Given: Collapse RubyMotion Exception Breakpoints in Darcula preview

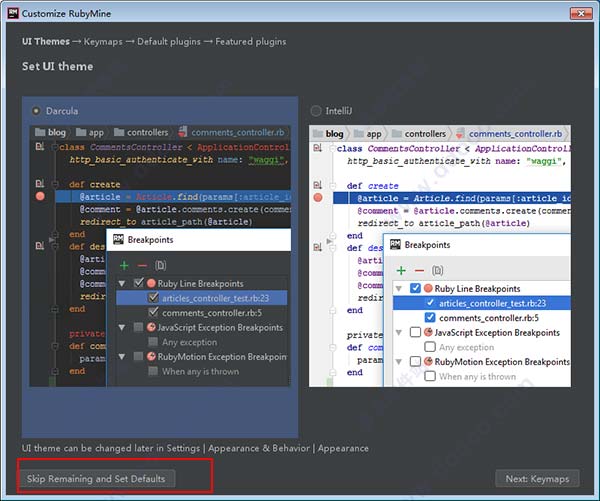Looking at the screenshot, I should click(122, 357).
